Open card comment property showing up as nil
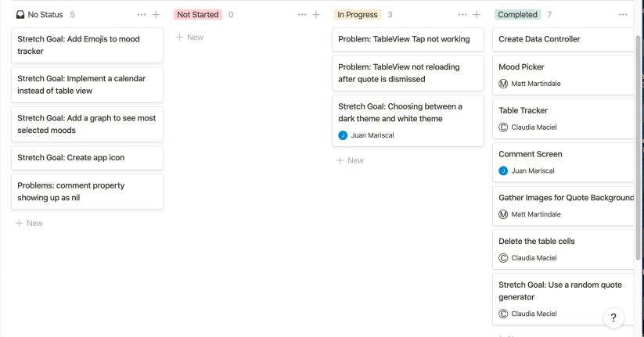This screenshot has height=337, width=644. coord(87,192)
